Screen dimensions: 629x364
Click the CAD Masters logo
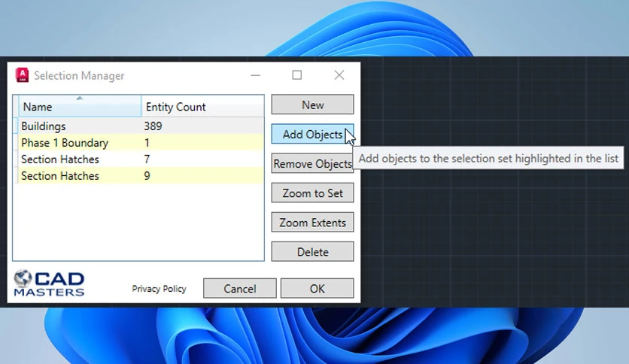click(x=49, y=283)
